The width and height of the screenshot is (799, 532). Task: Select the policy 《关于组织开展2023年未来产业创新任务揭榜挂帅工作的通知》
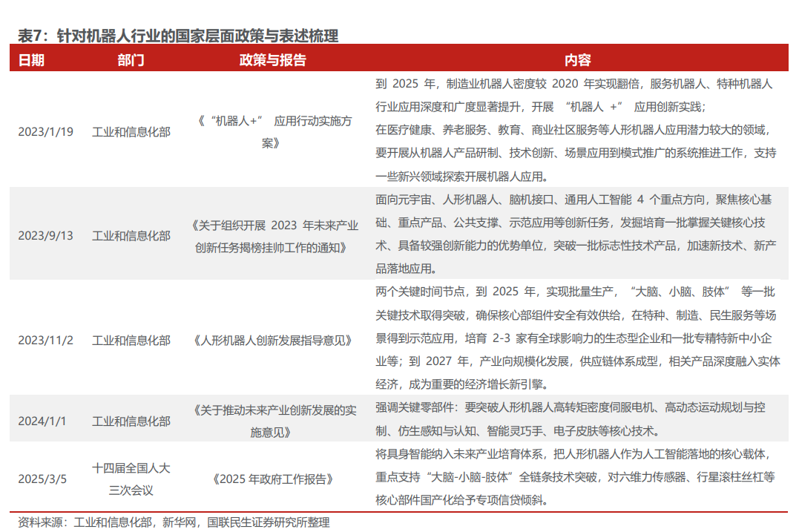coord(274,237)
